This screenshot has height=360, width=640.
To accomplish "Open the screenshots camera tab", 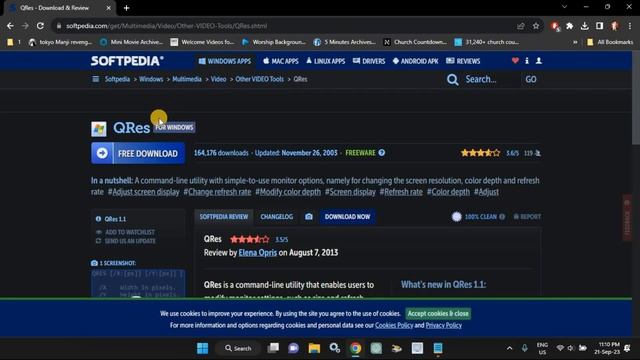I will (309, 217).
